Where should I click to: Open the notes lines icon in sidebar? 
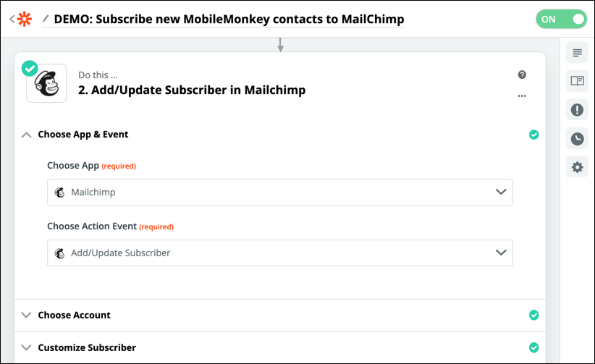click(x=577, y=53)
